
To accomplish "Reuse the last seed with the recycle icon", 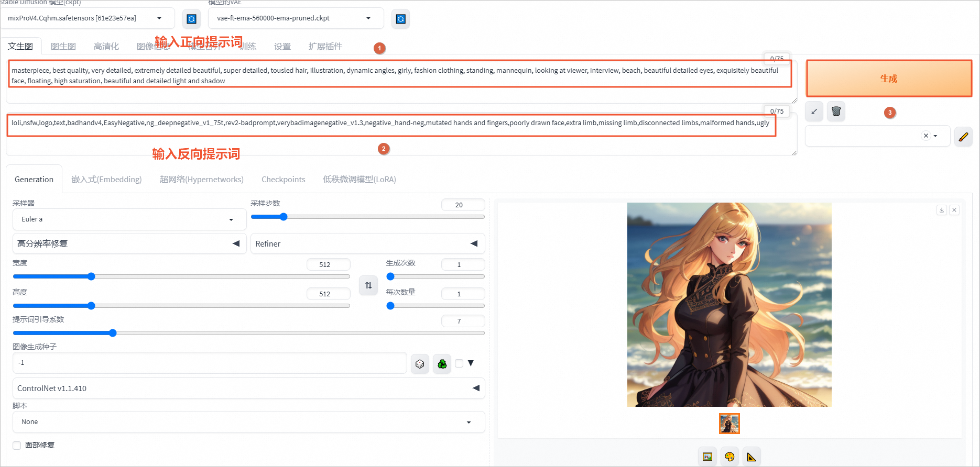I will coord(442,363).
